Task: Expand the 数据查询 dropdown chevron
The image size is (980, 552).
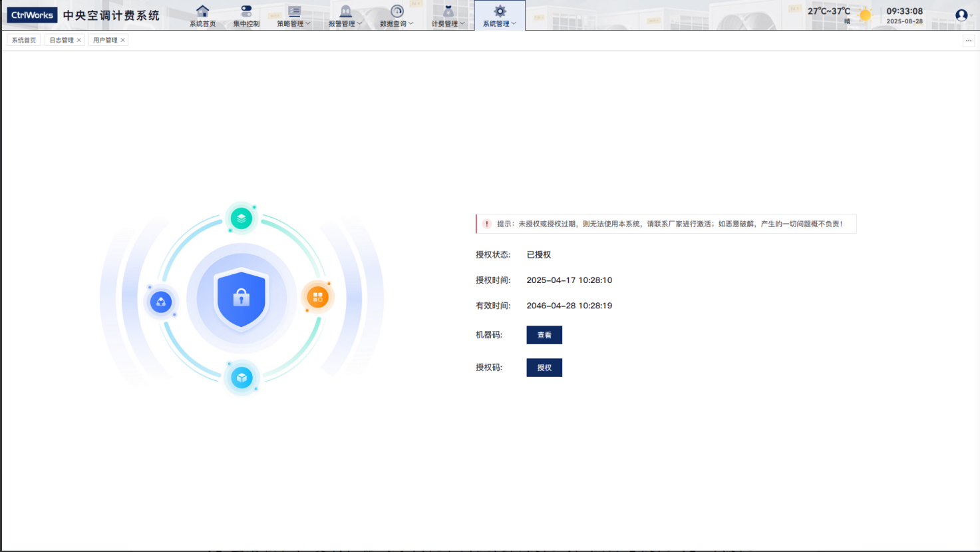Action: (411, 24)
